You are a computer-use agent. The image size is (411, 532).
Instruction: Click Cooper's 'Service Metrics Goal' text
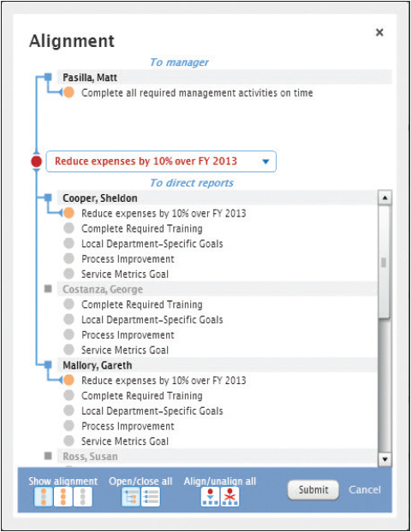pyautogui.click(x=125, y=275)
